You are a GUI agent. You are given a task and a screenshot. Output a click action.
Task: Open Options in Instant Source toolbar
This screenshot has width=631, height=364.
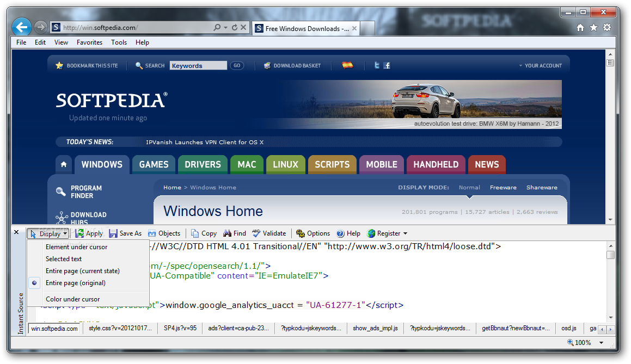pos(313,233)
